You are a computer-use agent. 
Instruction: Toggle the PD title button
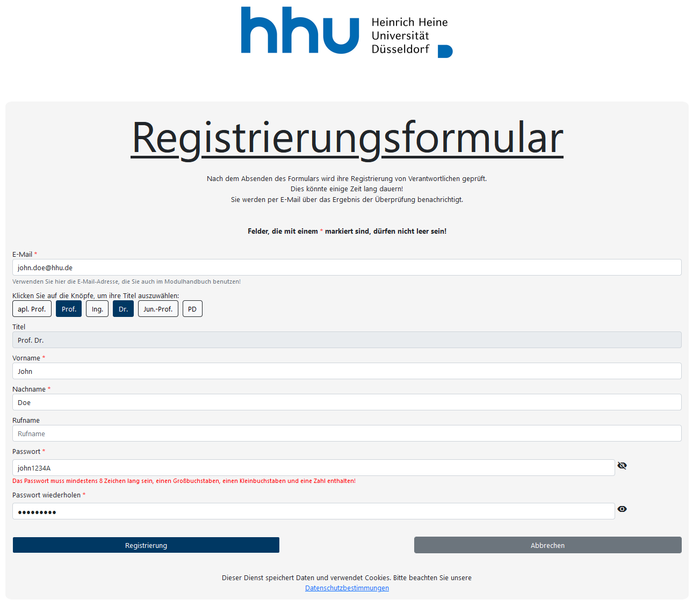[x=192, y=309]
